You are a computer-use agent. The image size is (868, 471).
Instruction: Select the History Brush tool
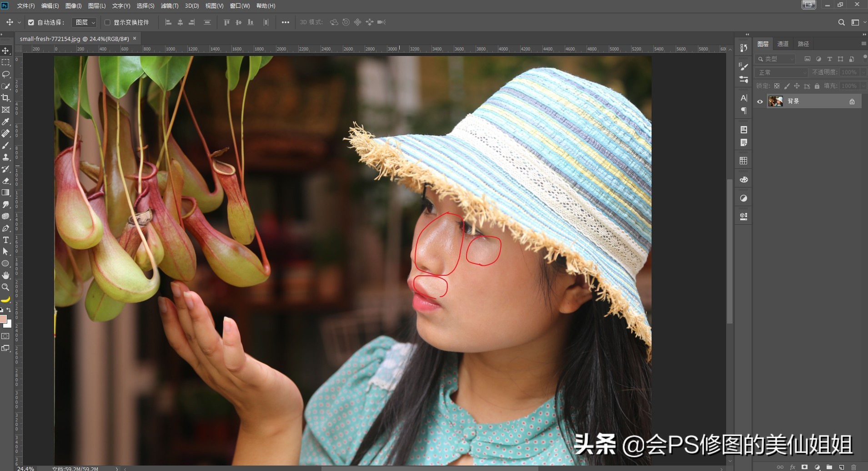(x=6, y=169)
